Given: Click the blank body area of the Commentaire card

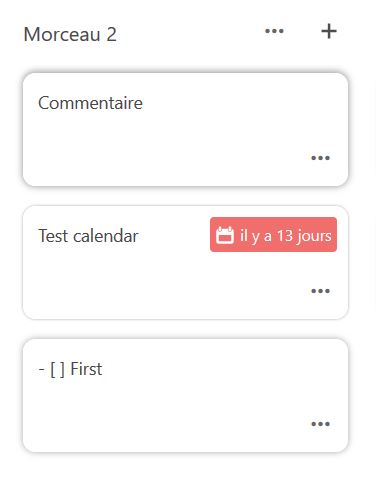Looking at the screenshot, I should pyautogui.click(x=167, y=140).
